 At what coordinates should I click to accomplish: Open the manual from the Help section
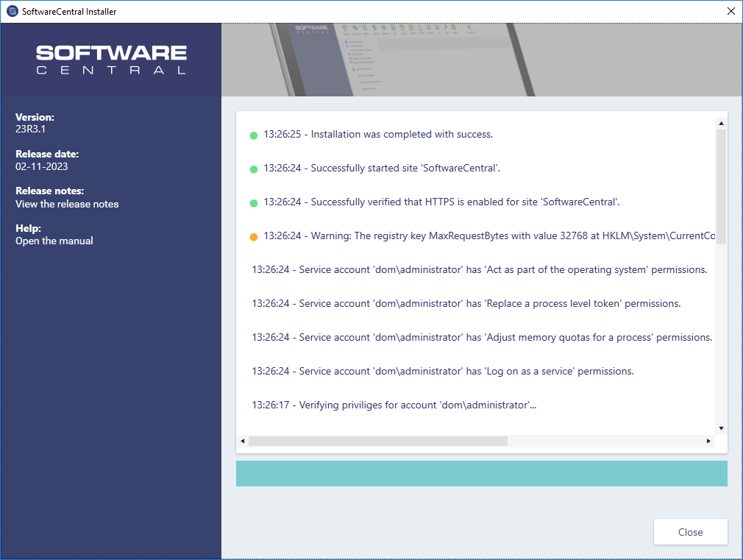click(x=54, y=241)
